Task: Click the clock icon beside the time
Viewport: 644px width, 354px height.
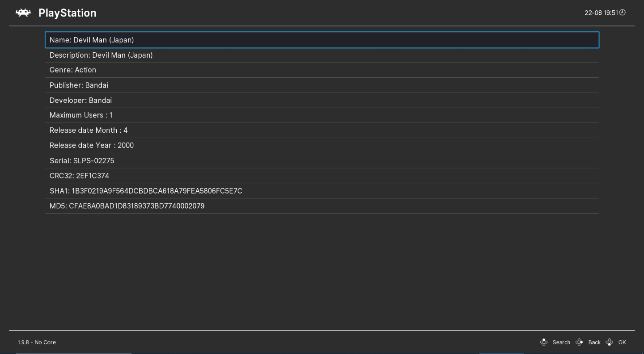Action: pos(623,13)
